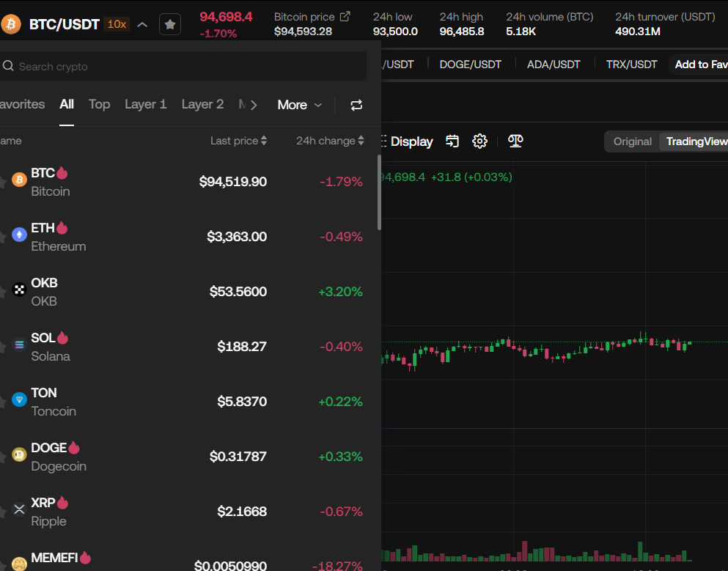
Task: Switch to the Top tab
Action: point(100,104)
